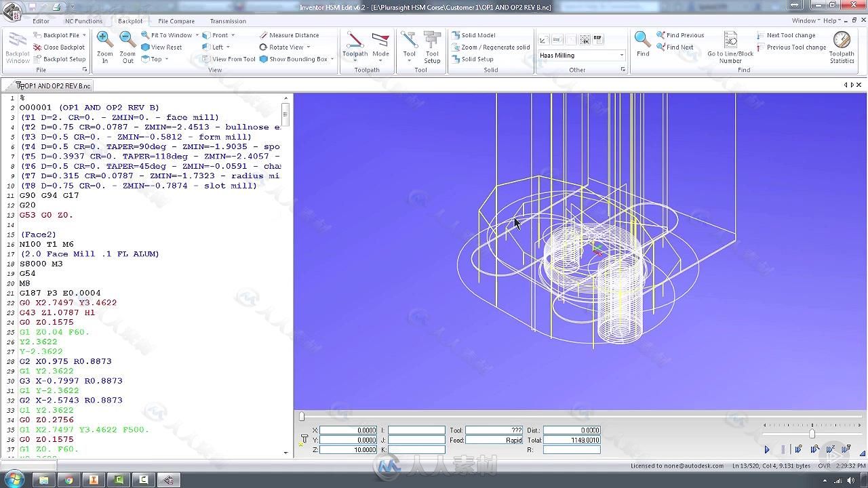
Task: Click the simulation progress slider handle
Action: [302, 416]
